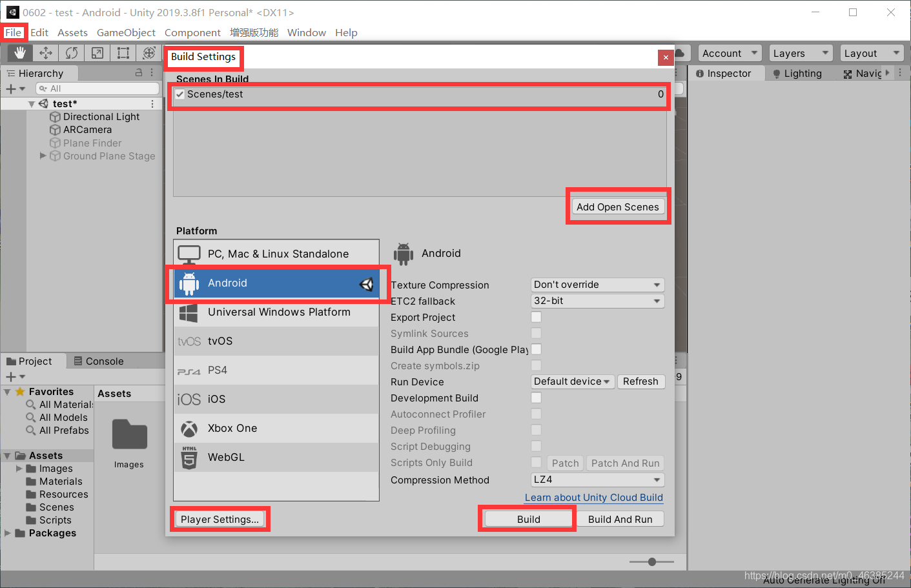Open the Layout dropdown
Viewport: 911px width, 588px height.
pos(872,54)
